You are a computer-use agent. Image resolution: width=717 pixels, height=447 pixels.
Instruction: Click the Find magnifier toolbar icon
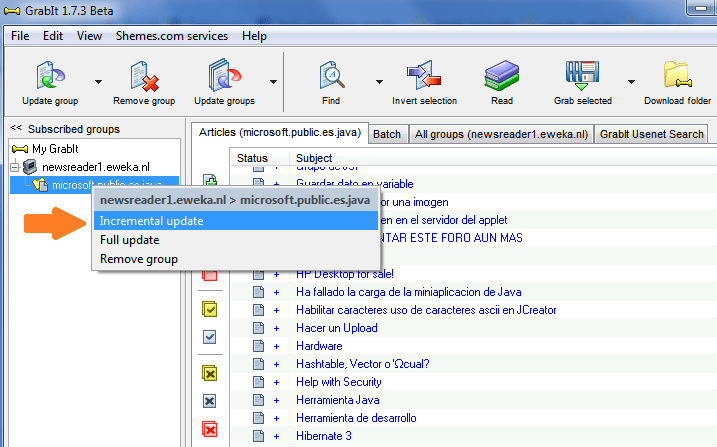332,76
